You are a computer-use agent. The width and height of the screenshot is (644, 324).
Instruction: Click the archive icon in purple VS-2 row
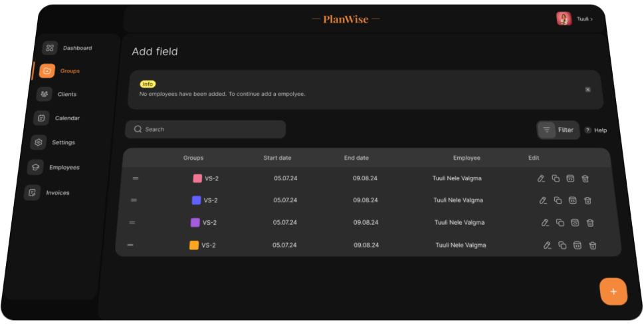(x=575, y=223)
